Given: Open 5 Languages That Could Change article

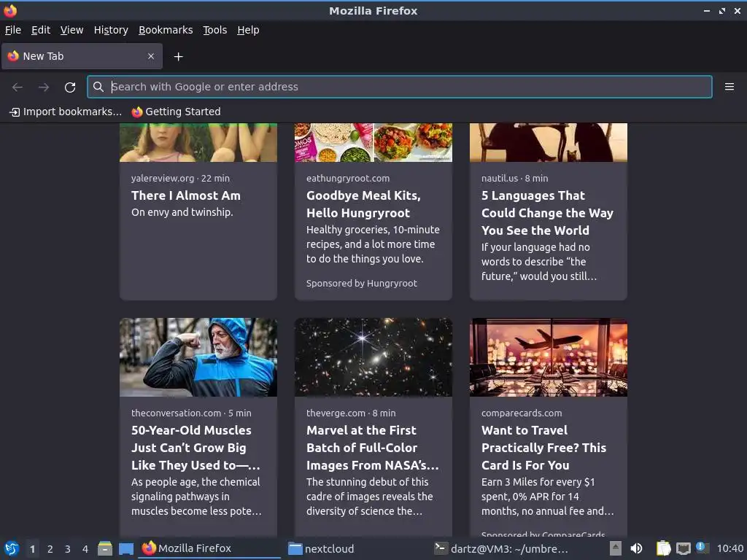Looking at the screenshot, I should click(547, 213).
